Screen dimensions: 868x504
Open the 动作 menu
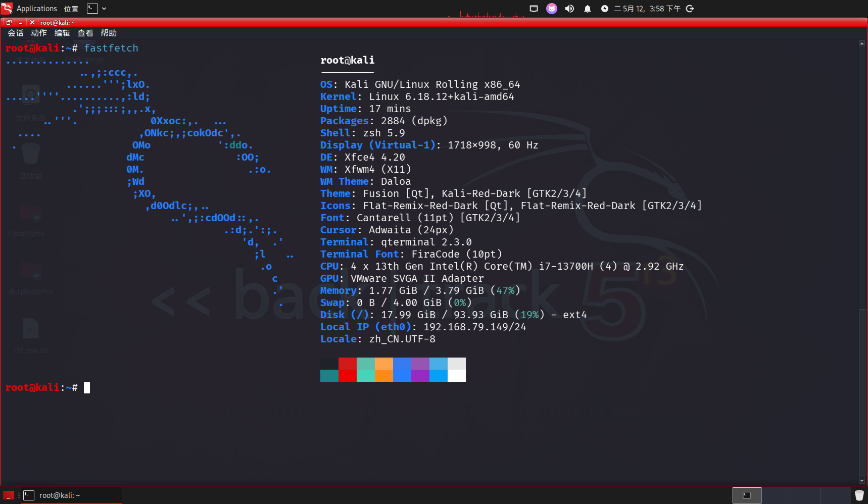pos(39,33)
